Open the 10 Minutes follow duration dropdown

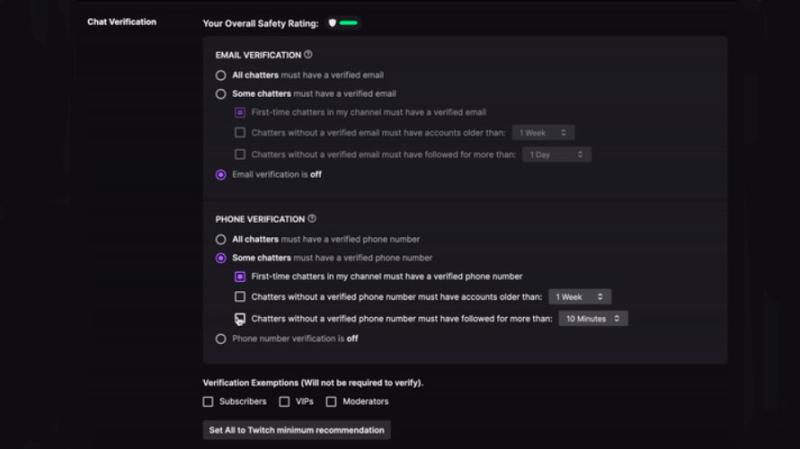(593, 319)
